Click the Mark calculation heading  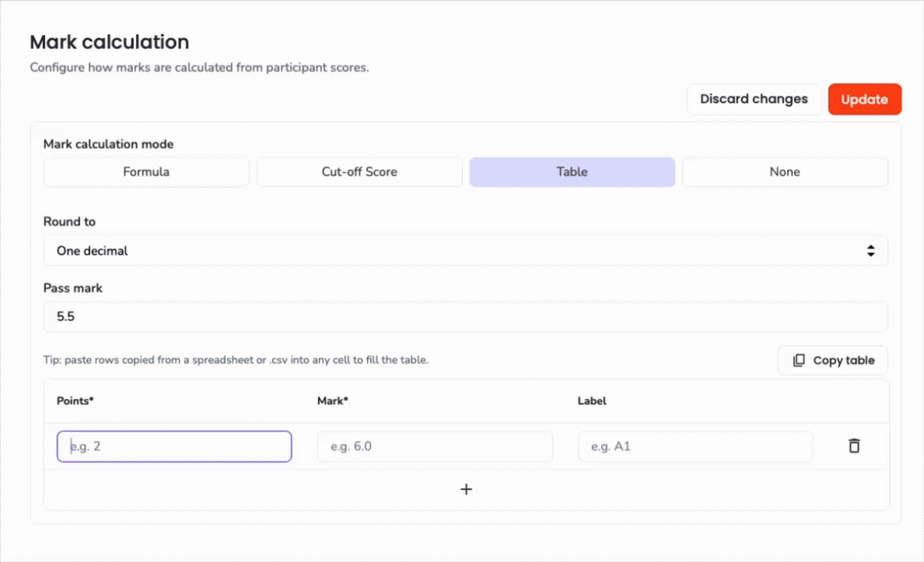pyautogui.click(x=110, y=42)
